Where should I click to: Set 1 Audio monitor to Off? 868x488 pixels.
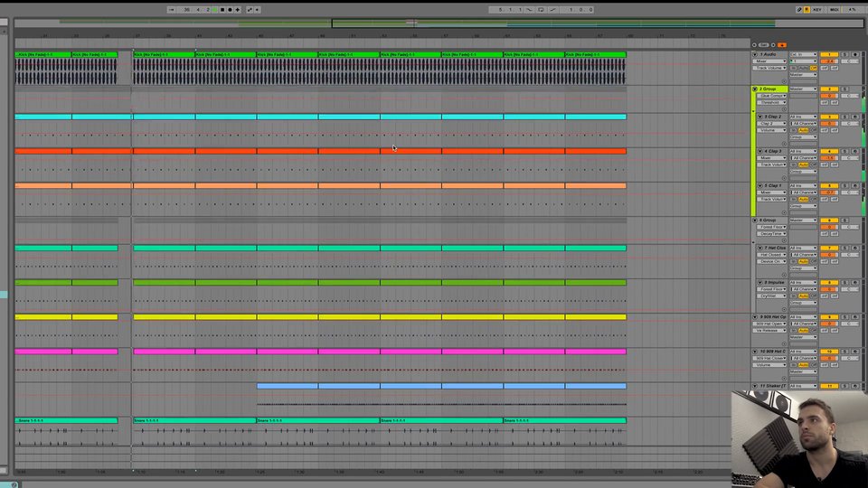tap(814, 68)
